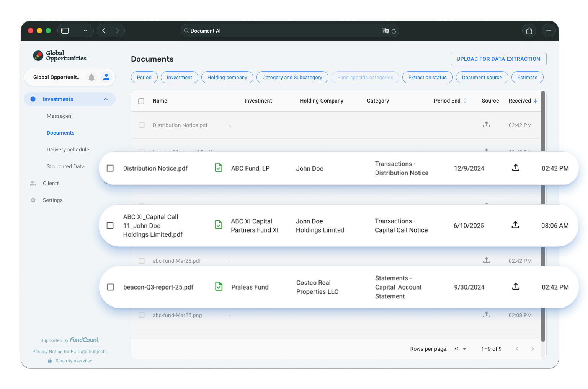Reload the page using refresh icon
This screenshot has height=389, width=588.
(394, 31)
